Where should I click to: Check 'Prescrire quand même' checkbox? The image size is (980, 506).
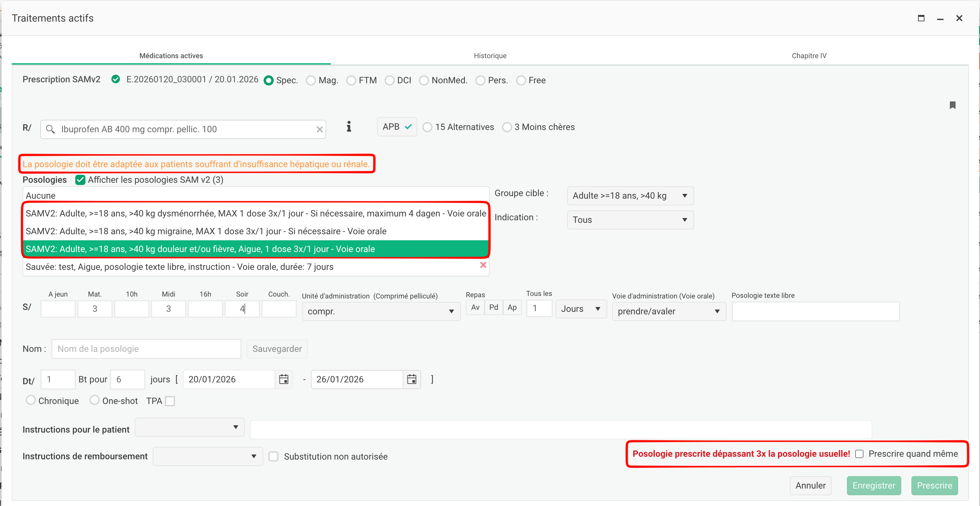(x=859, y=454)
